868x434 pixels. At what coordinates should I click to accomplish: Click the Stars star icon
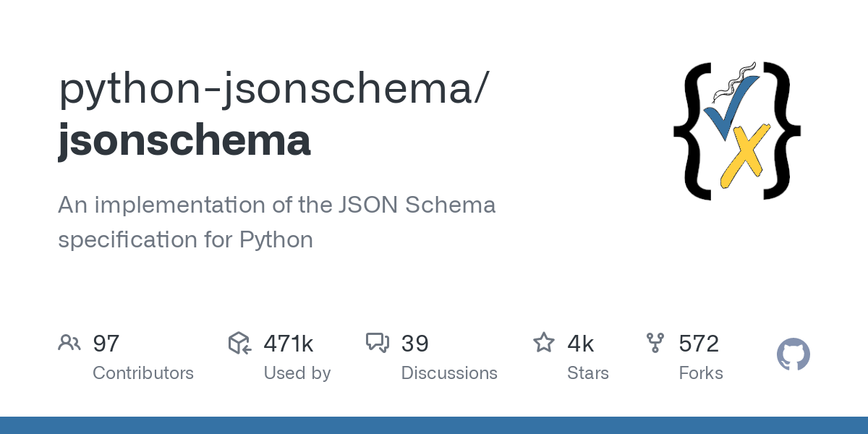pos(544,342)
